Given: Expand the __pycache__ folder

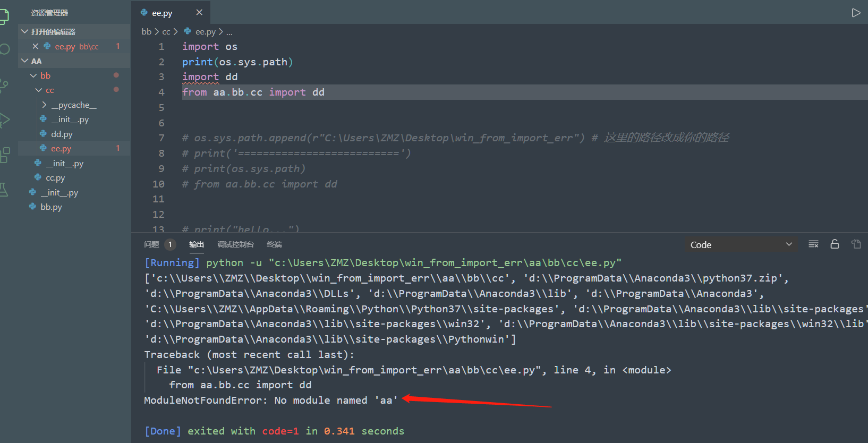Looking at the screenshot, I should (74, 105).
